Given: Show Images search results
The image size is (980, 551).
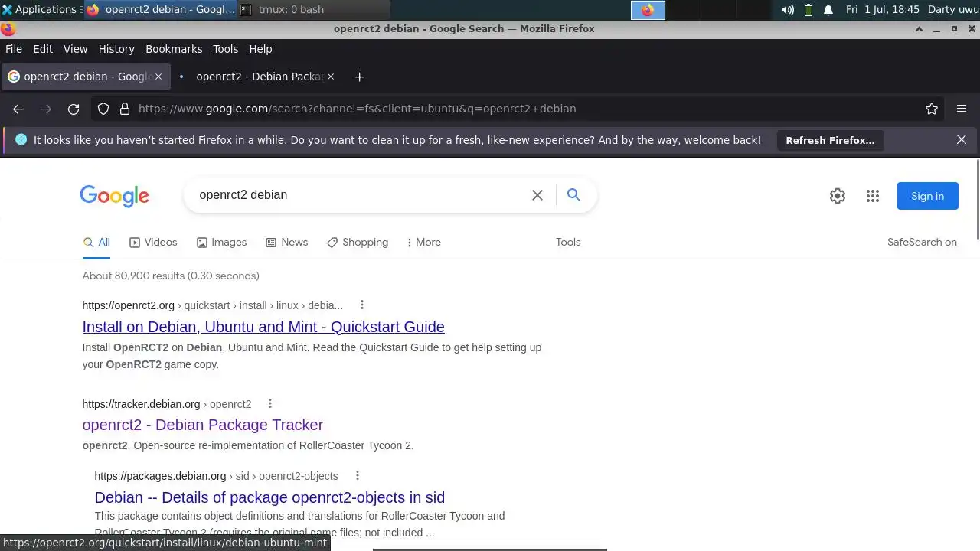Looking at the screenshot, I should coord(221,242).
